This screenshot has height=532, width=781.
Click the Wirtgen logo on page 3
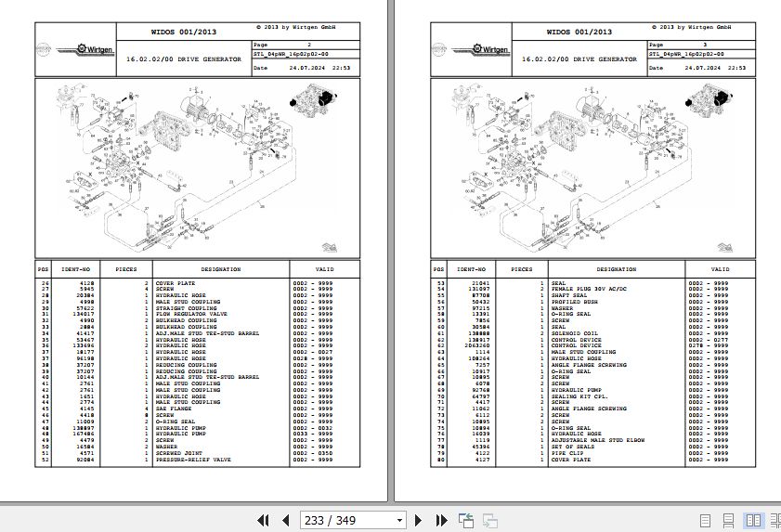481,49
